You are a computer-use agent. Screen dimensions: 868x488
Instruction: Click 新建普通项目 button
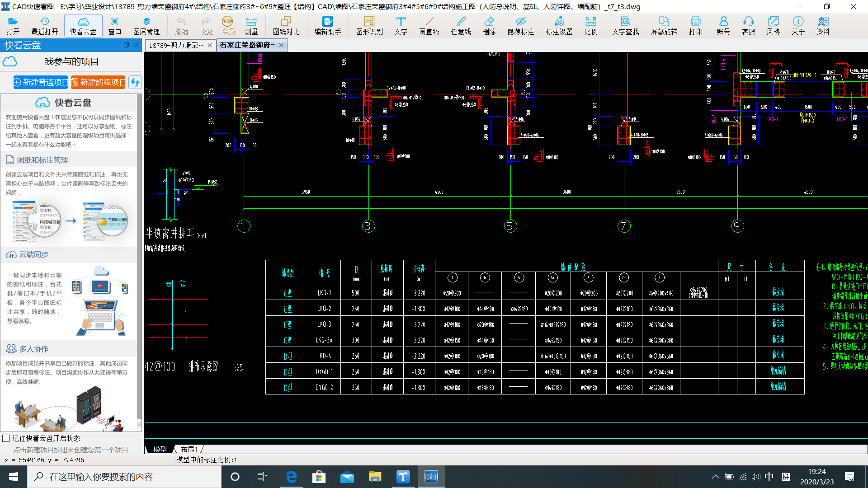coord(40,82)
